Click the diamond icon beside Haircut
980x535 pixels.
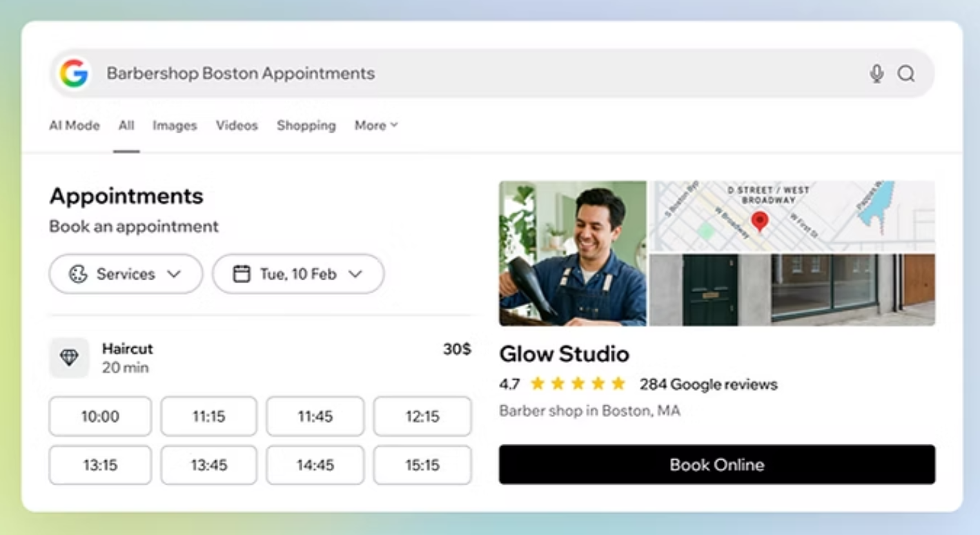click(x=69, y=358)
